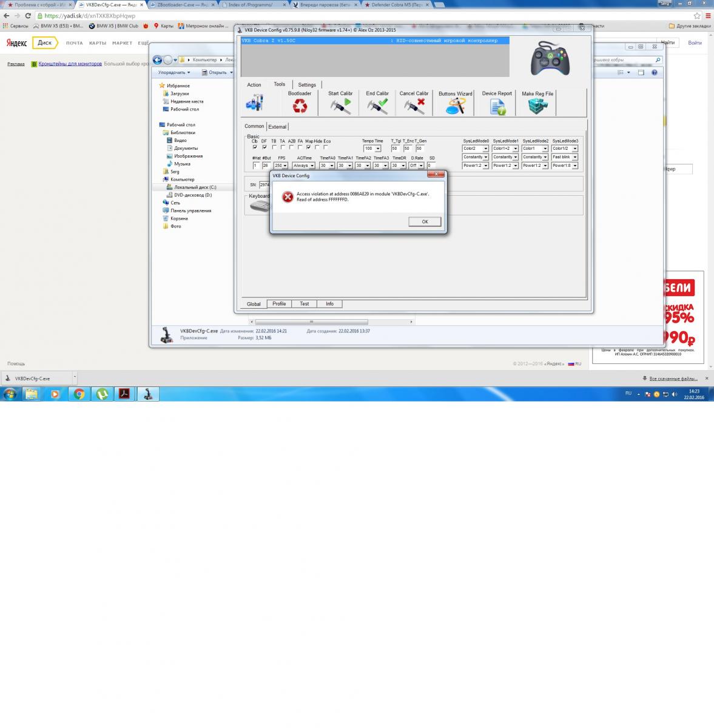Click Explorer's back navigation arrow

(158, 59)
